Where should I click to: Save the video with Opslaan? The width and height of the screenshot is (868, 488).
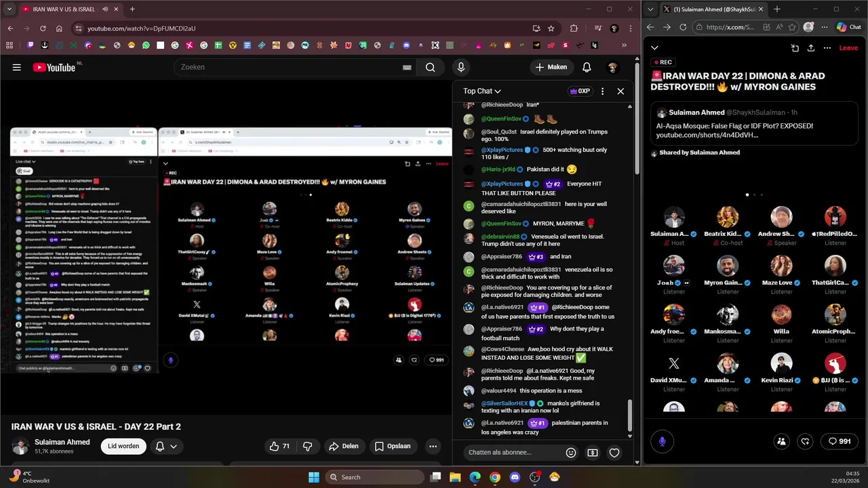[x=393, y=446]
